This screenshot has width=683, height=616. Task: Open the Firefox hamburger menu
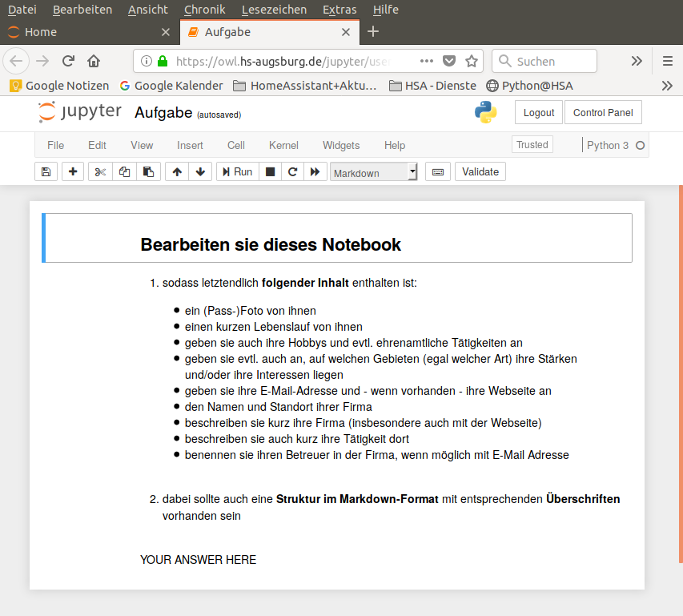point(668,61)
